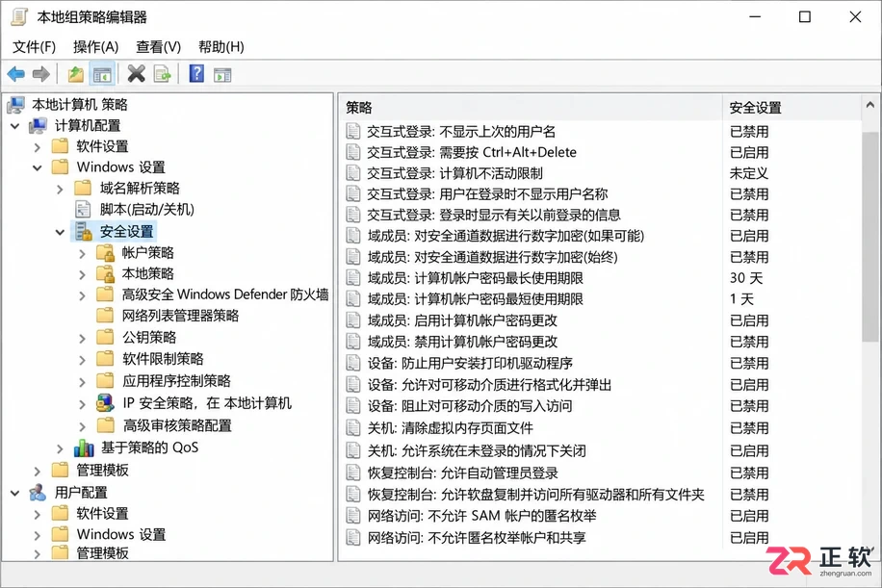882x588 pixels.
Task: Select policy 域成员: 禁用计算机帐户密码更改
Action: coord(462,342)
